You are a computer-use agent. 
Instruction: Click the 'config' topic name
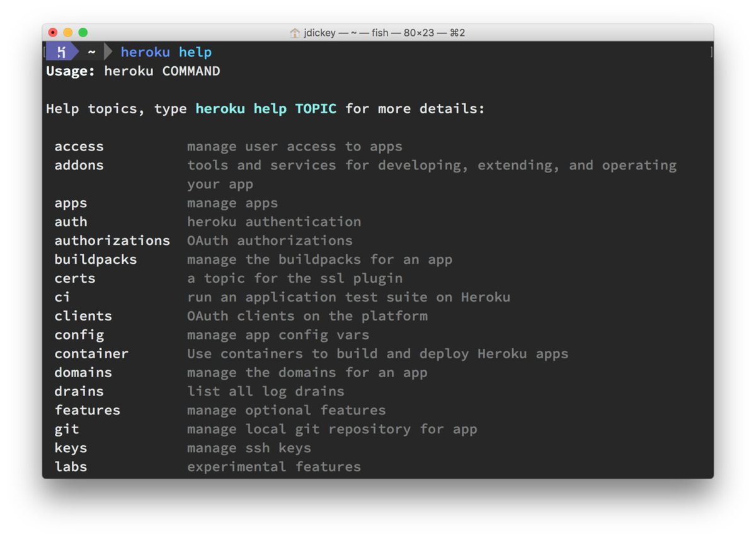[79, 335]
